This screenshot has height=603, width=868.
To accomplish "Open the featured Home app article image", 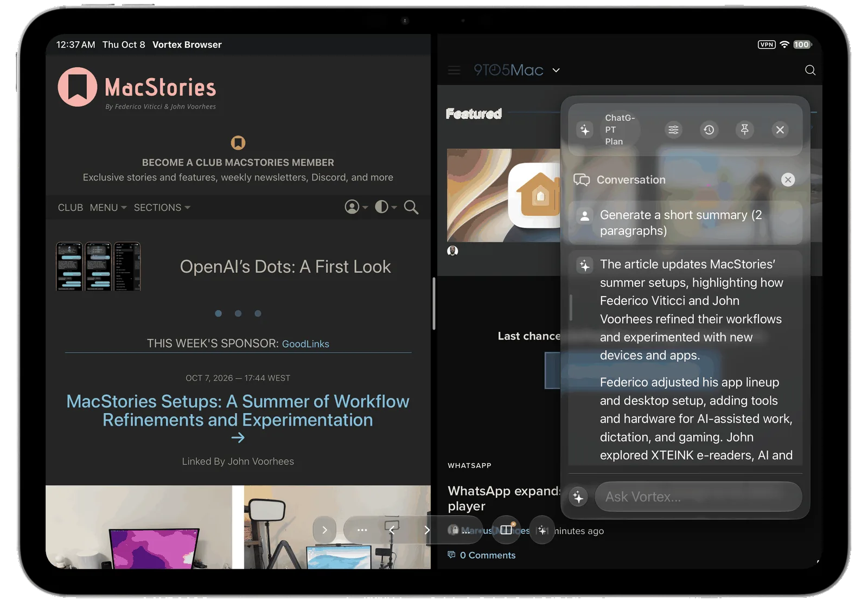I will click(x=503, y=195).
